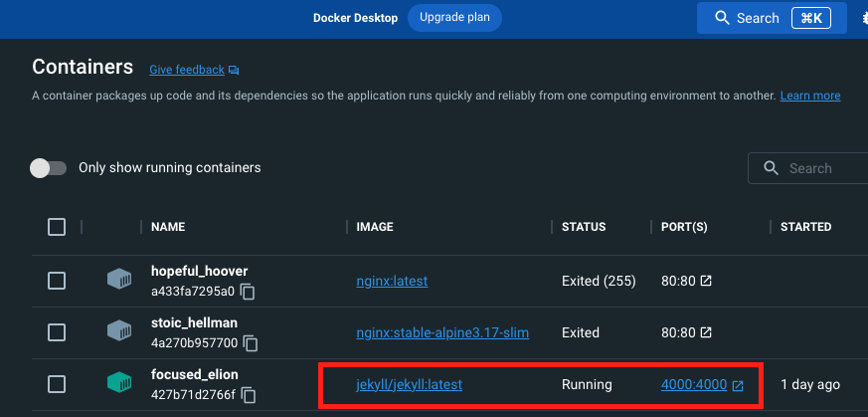868x417 pixels.
Task: Click the hopeful_hoover container icon
Action: click(119, 279)
